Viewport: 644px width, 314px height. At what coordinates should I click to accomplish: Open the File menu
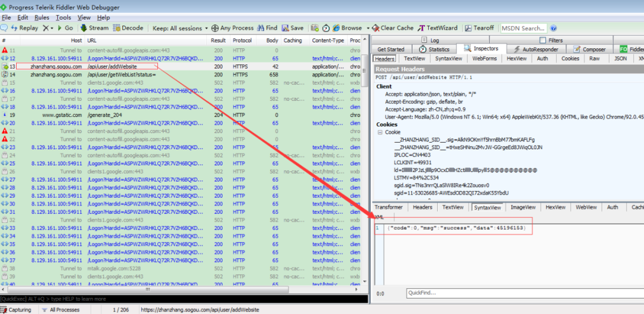tap(6, 18)
